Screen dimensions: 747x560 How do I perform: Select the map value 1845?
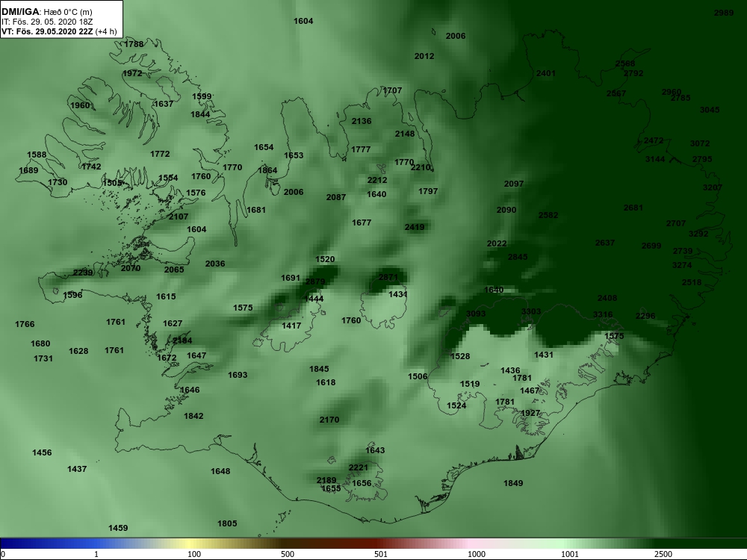pyautogui.click(x=319, y=369)
